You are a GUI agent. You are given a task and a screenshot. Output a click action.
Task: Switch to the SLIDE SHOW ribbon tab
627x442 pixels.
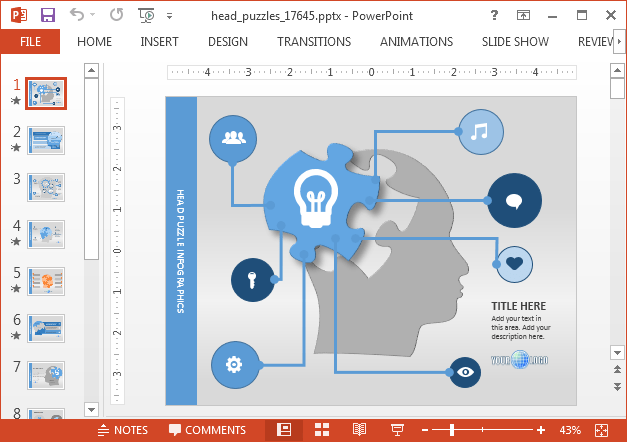pyautogui.click(x=515, y=42)
